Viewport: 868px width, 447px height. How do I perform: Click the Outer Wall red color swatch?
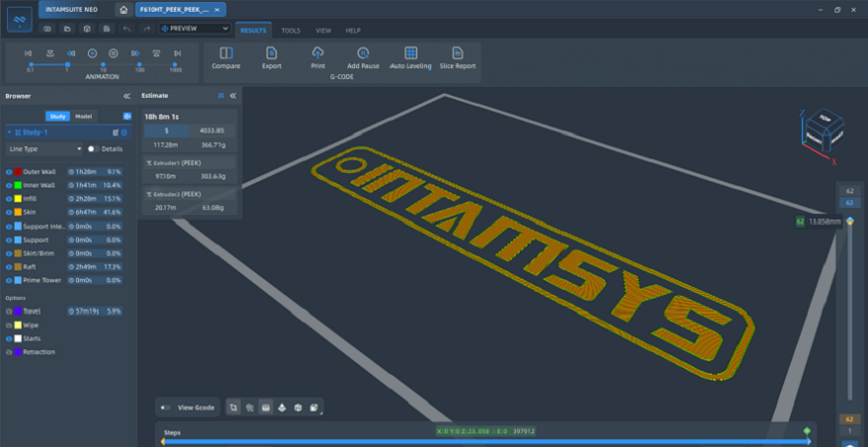[x=18, y=172]
